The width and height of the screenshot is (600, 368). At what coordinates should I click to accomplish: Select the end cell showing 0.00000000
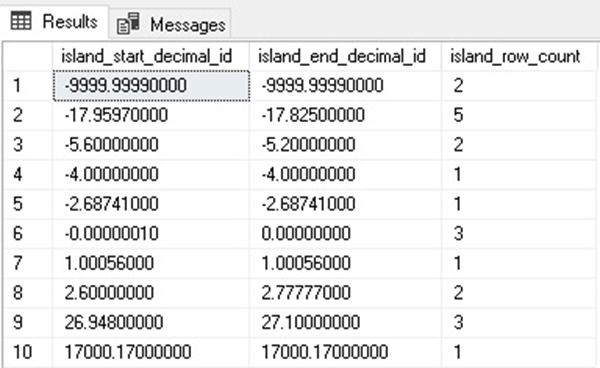346,234
